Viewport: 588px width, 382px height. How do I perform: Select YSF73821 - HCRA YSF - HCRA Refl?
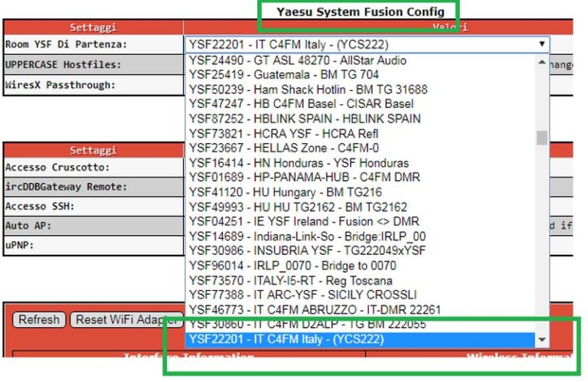pyautogui.click(x=361, y=133)
